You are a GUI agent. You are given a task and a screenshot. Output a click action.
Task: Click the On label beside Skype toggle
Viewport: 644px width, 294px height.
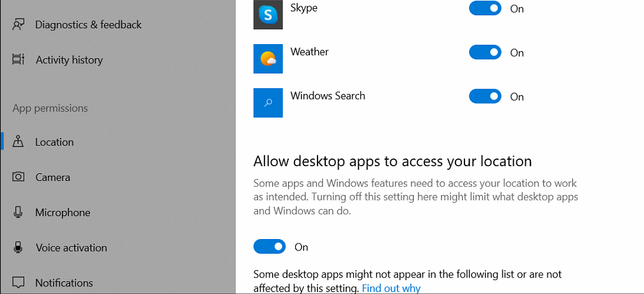tap(517, 8)
